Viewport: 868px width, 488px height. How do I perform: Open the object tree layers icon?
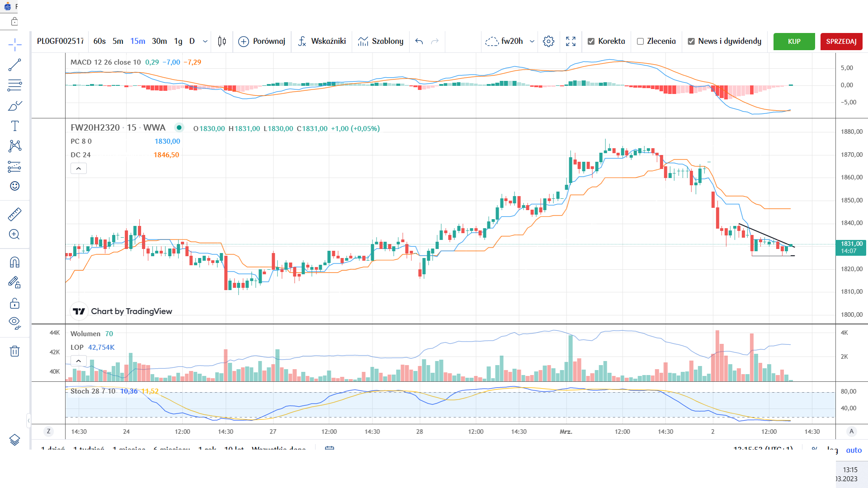click(x=14, y=440)
